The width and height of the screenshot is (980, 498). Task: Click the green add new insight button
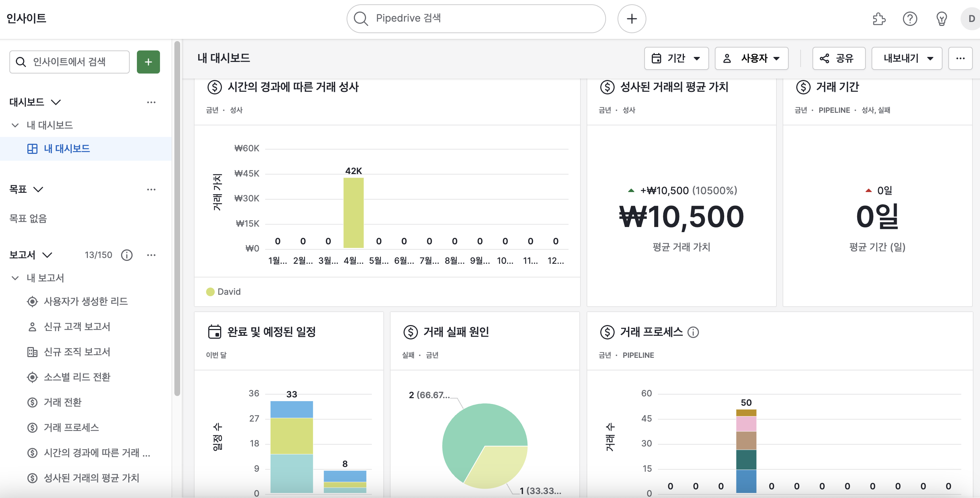148,62
